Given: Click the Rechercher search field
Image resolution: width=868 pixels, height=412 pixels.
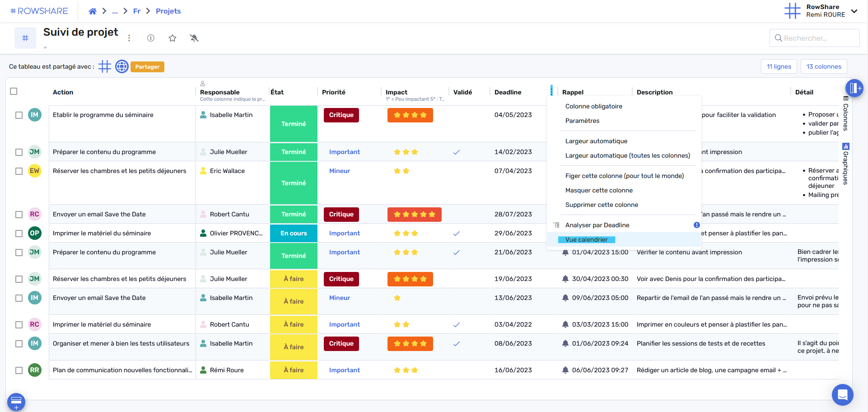Looking at the screenshot, I should pos(814,38).
